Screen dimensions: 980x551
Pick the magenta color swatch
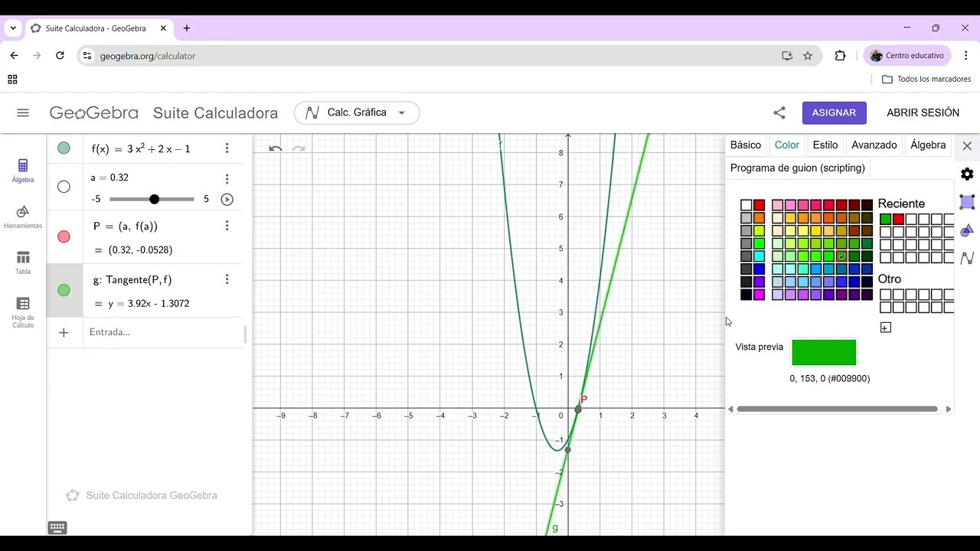pos(759,295)
